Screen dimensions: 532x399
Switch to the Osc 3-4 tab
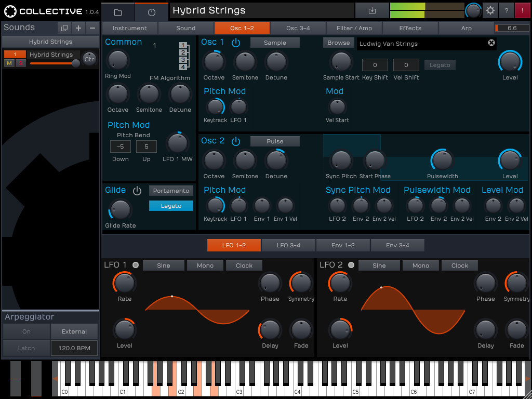[x=298, y=28]
